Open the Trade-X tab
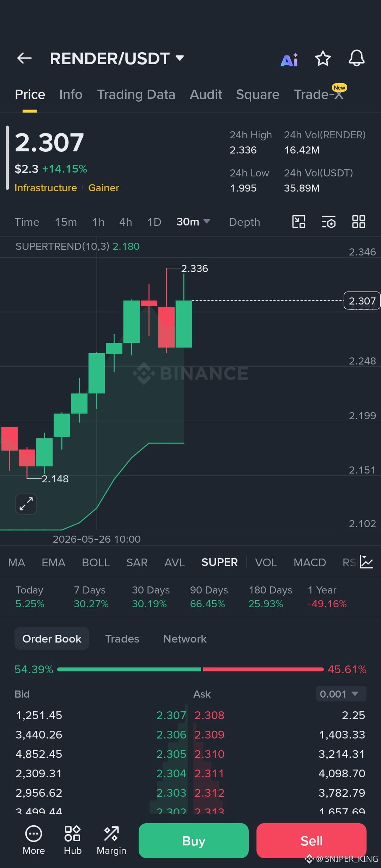Viewport: 381px width, 868px height. [x=319, y=95]
